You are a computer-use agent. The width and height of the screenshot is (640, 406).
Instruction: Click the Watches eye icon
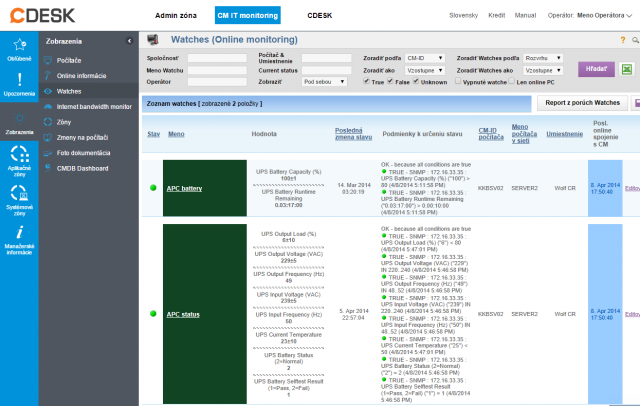[48, 91]
